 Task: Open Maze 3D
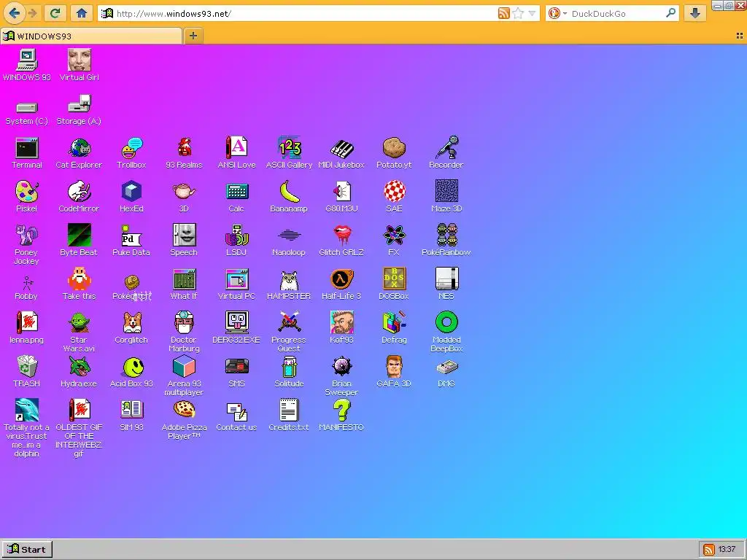coord(446,196)
